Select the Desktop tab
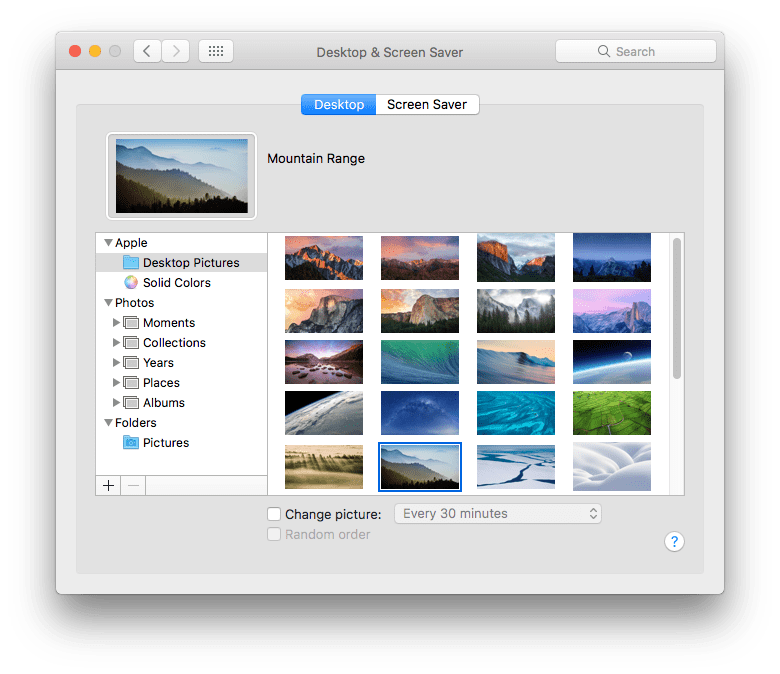This screenshot has width=780, height=674. (339, 104)
